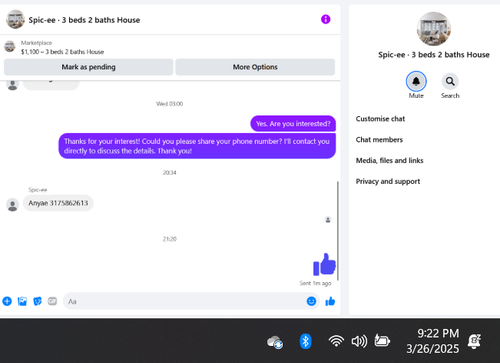
Task: Click sender name 'Spic-ee' above message
Action: 38,190
